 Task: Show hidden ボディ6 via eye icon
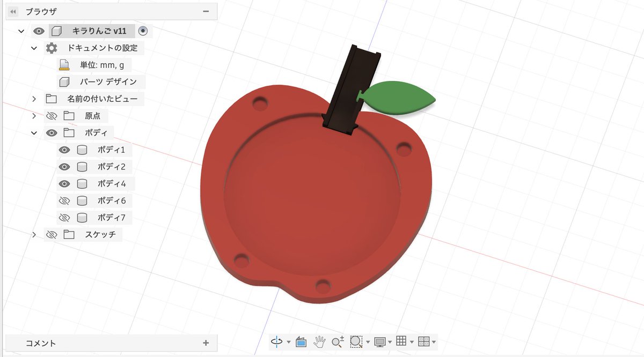click(64, 201)
